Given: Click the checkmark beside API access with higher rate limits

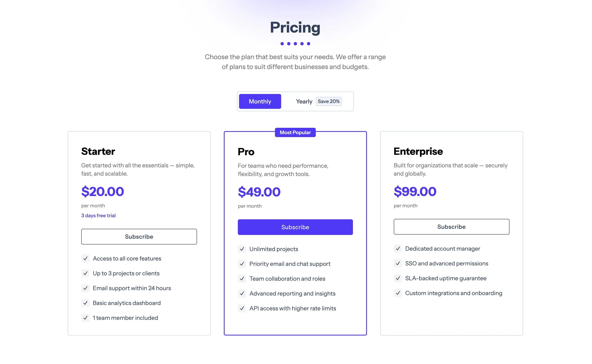Looking at the screenshot, I should coord(242,308).
